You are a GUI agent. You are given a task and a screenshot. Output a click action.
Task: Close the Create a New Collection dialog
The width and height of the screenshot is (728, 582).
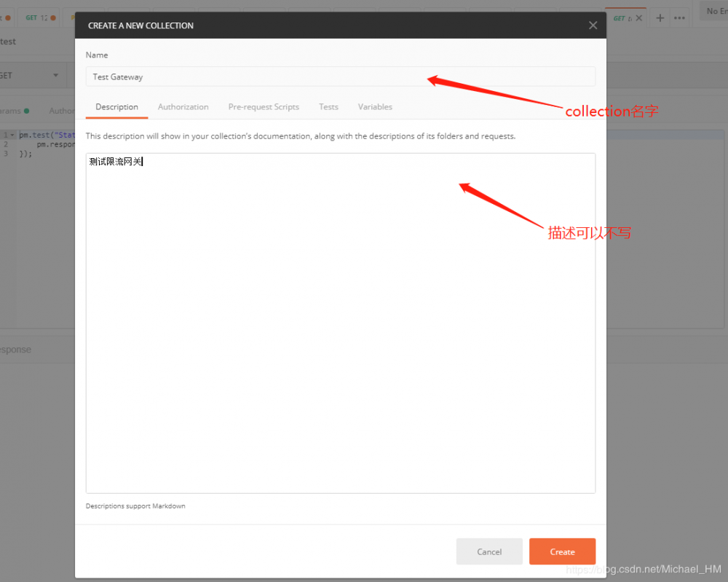[x=593, y=25]
